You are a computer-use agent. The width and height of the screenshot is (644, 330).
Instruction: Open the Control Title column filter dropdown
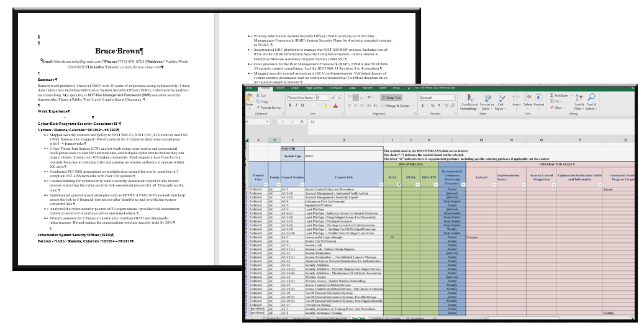(x=381, y=185)
